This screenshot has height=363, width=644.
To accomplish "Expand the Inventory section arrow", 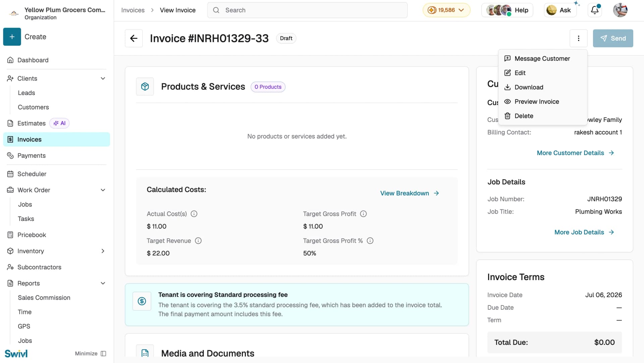I will (103, 251).
